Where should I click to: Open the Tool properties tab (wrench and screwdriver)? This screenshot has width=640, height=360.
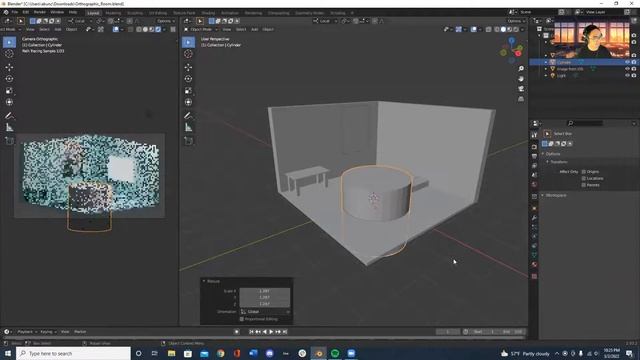(x=534, y=135)
